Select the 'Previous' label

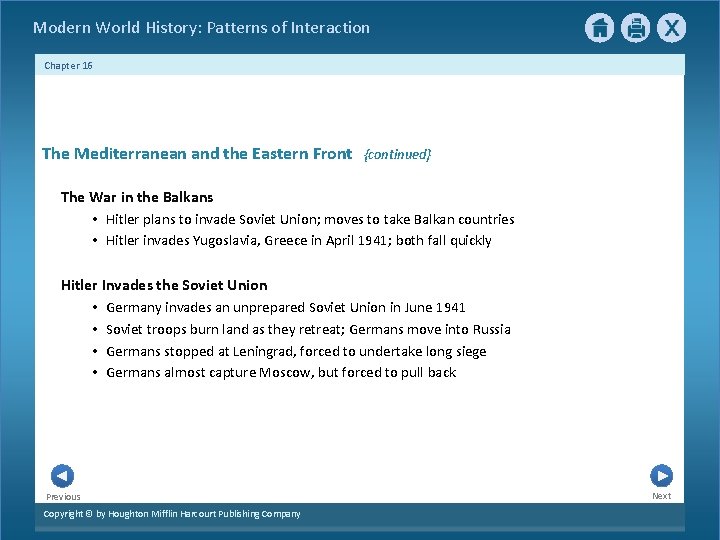click(x=63, y=497)
